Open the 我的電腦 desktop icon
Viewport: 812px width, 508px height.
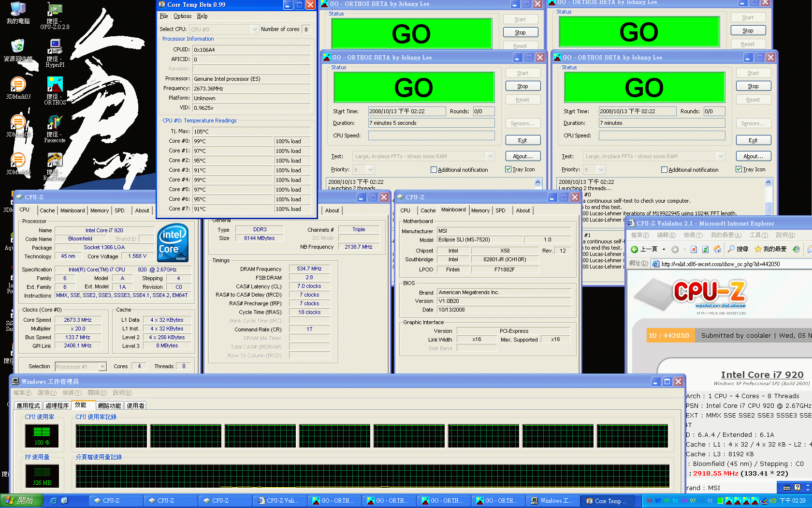(x=18, y=13)
